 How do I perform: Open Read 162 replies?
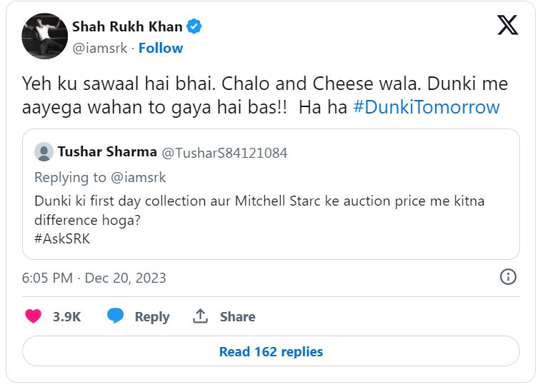pyautogui.click(x=271, y=351)
